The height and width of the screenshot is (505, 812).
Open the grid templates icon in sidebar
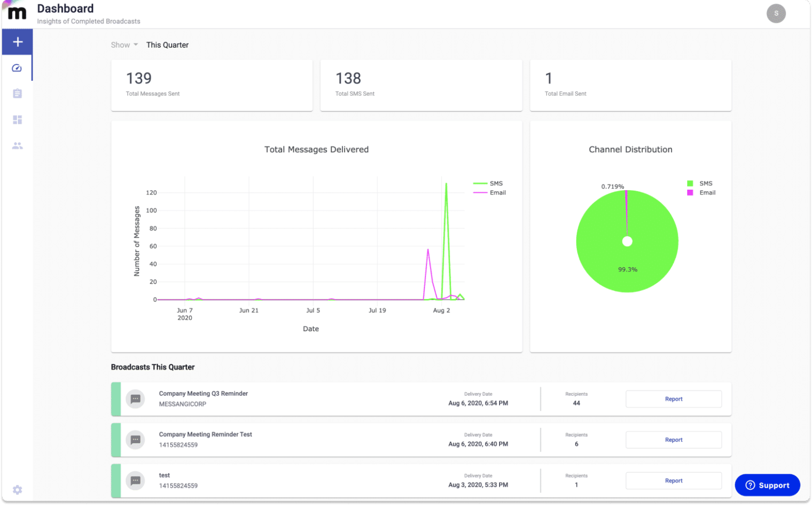click(17, 120)
